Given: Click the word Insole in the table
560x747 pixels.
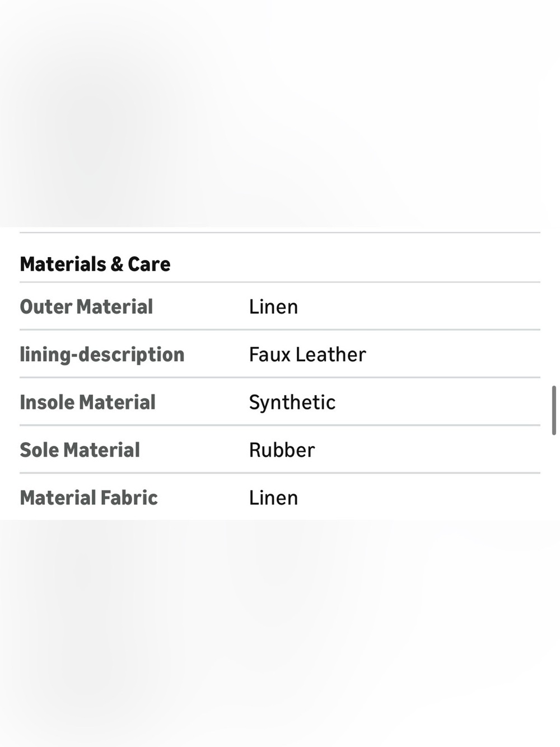Looking at the screenshot, I should click(46, 402).
